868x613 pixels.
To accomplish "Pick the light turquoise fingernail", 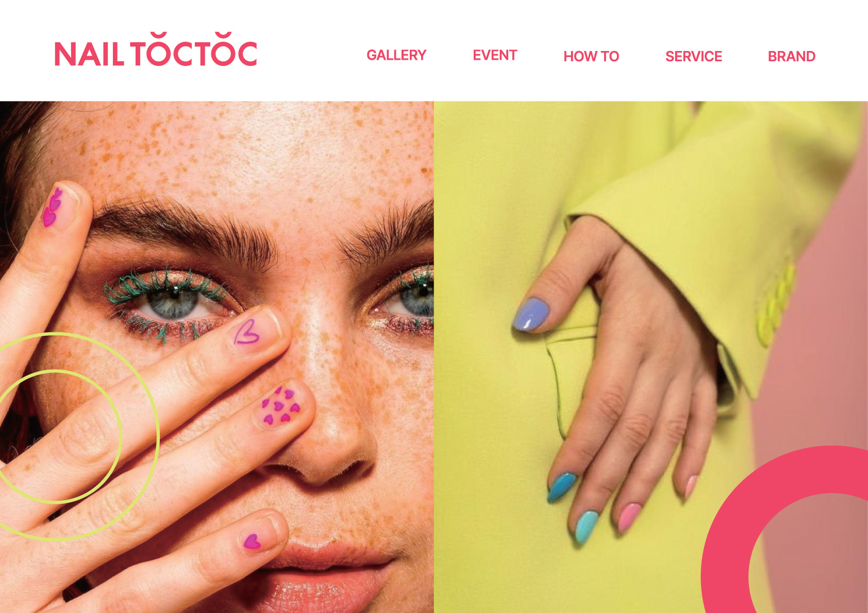I will click(x=586, y=525).
